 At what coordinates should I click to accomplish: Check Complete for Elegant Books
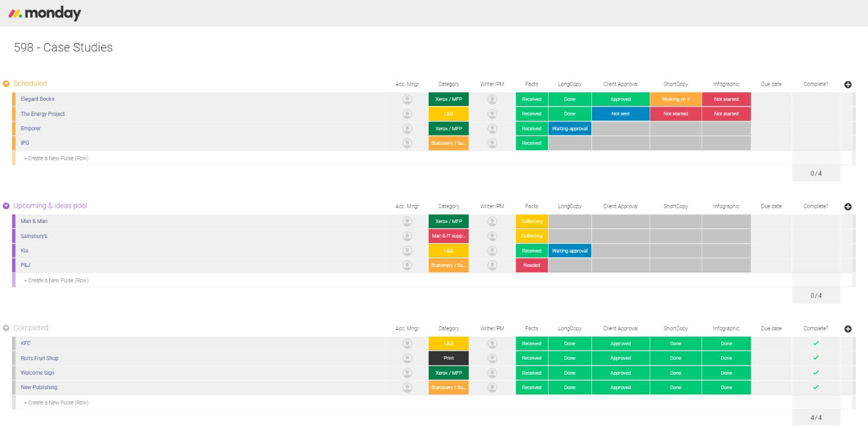[816, 100]
